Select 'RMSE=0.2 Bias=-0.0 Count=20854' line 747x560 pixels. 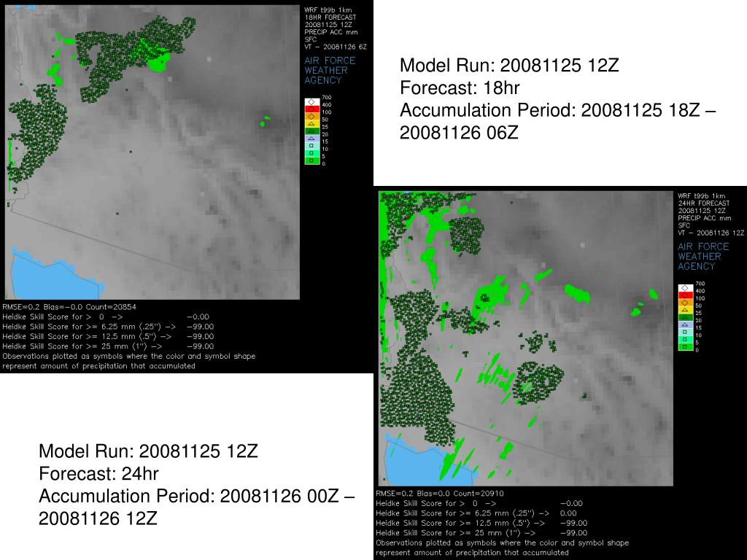click(x=69, y=307)
